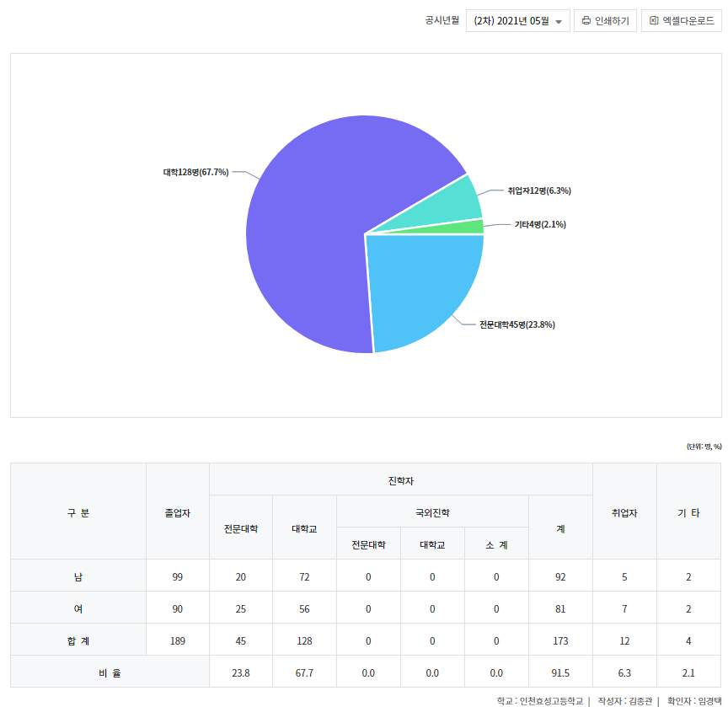Click the 여 row label
Viewport: 728px width, 707px height.
point(78,608)
